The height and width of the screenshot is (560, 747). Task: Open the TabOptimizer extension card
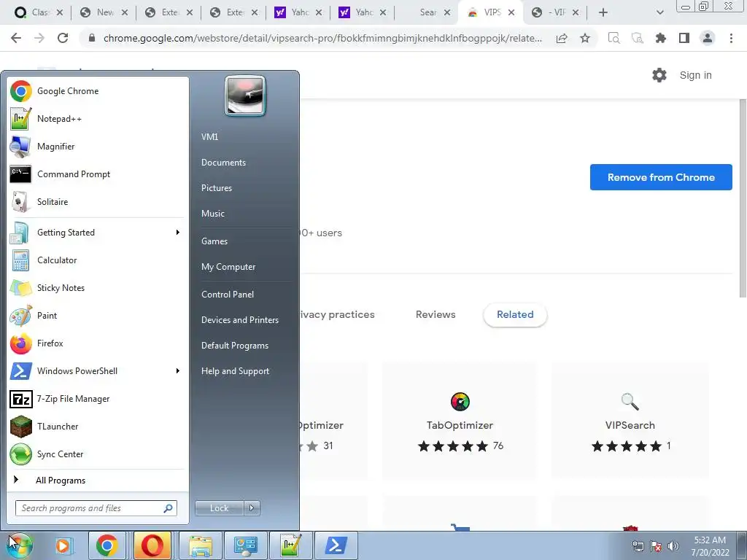click(x=460, y=420)
